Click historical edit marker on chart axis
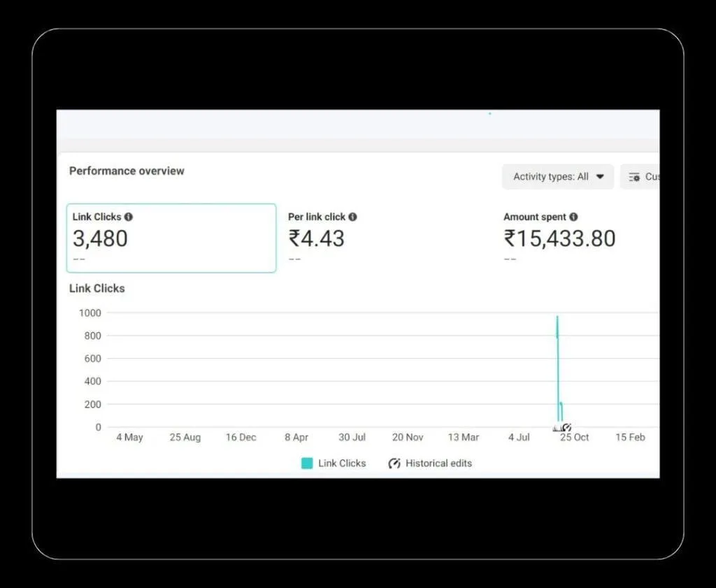Viewport: 716px width, 588px height. (x=566, y=428)
